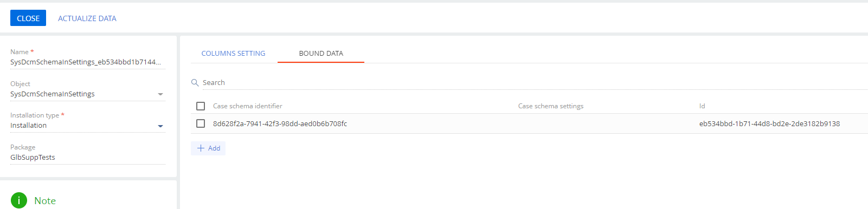Open the Installation type dropdown arrow

tap(160, 126)
